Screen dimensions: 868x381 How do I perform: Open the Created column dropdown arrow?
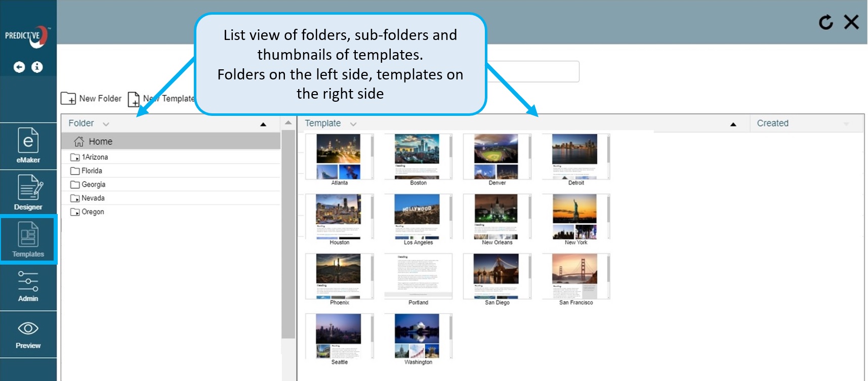pyautogui.click(x=846, y=124)
